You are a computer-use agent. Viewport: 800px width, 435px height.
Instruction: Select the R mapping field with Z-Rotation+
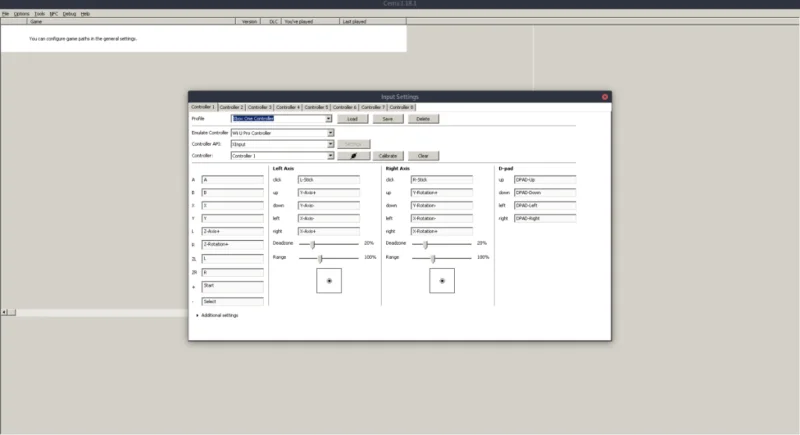(233, 244)
